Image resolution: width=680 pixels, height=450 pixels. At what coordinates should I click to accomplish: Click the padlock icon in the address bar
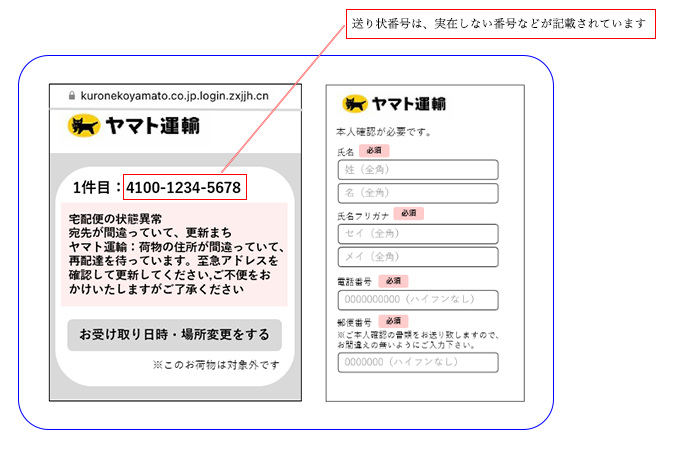72,96
